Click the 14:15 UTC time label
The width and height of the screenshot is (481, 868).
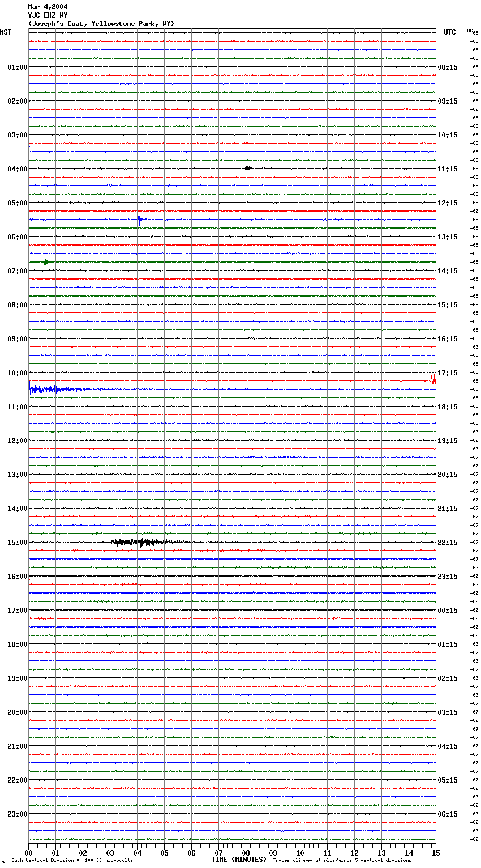448,271
